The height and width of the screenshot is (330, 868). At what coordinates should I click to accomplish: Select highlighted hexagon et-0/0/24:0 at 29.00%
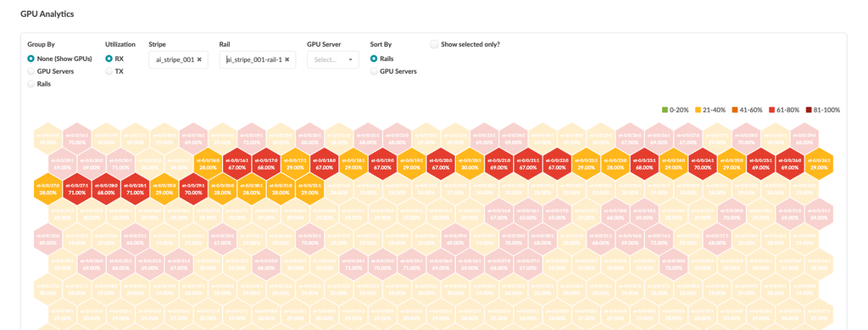tap(674, 164)
